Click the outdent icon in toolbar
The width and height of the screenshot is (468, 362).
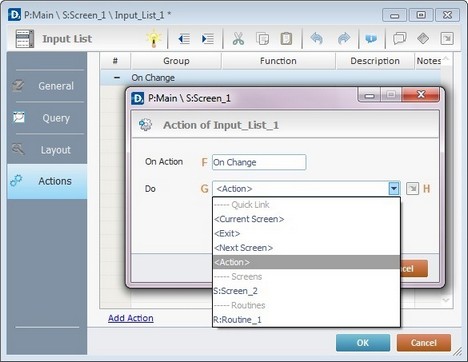184,39
